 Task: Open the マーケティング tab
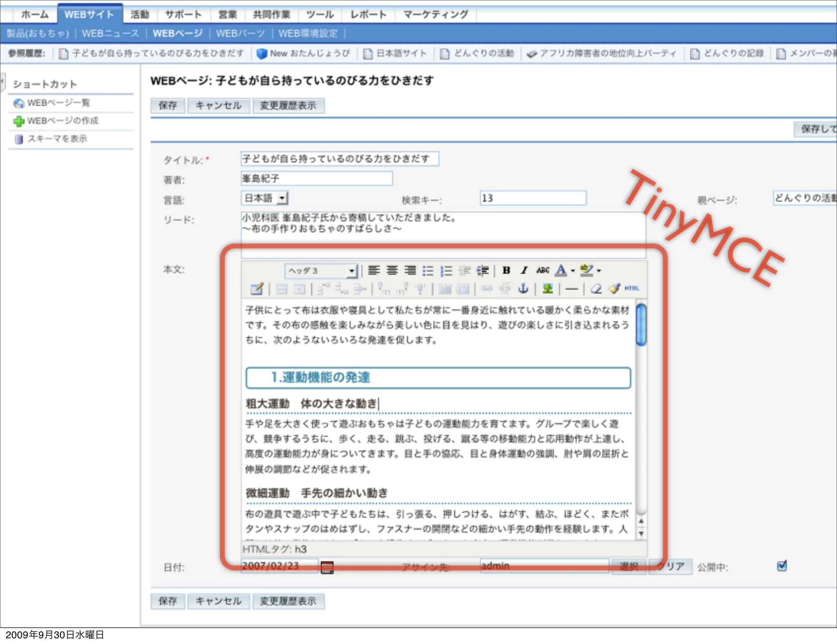coord(436,14)
